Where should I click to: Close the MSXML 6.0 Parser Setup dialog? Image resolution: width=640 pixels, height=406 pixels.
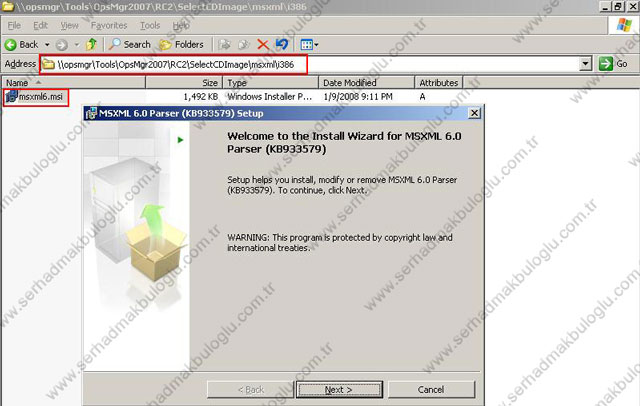pyautogui.click(x=474, y=113)
